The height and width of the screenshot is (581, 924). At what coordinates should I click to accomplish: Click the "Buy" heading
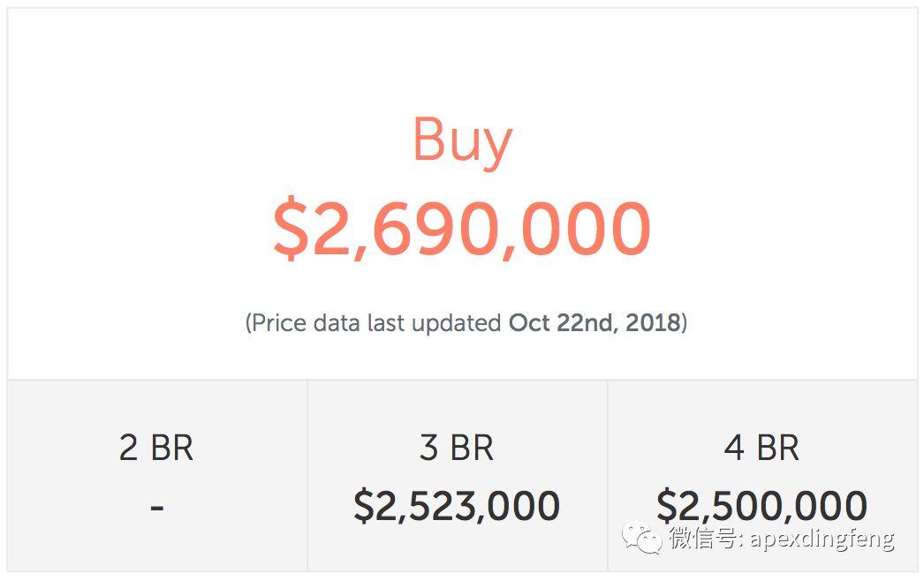tap(462, 140)
